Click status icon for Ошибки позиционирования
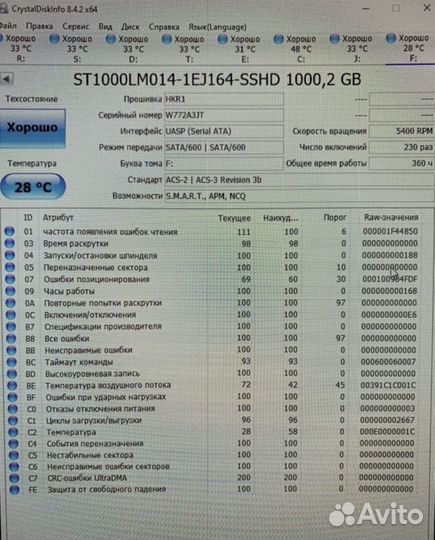 10,279
